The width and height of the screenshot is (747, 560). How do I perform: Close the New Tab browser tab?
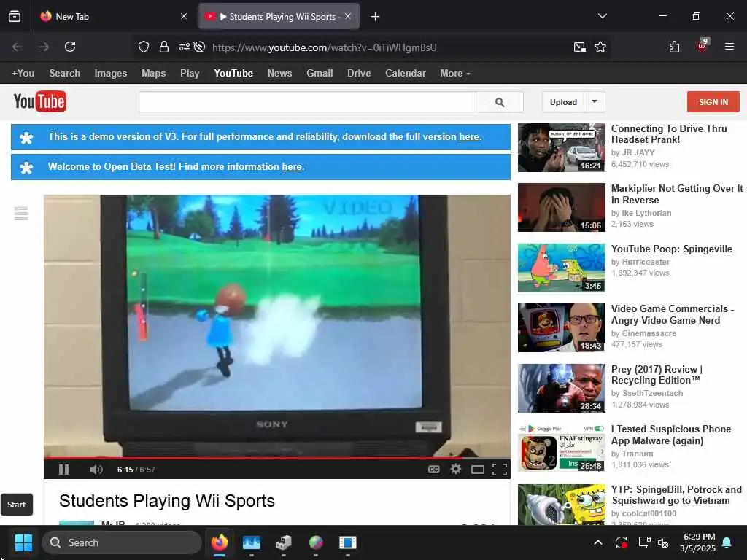[184, 16]
